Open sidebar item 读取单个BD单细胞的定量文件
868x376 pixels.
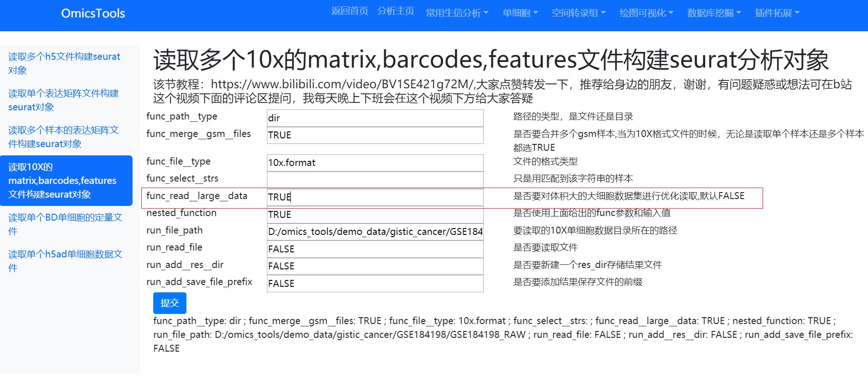coord(66,224)
